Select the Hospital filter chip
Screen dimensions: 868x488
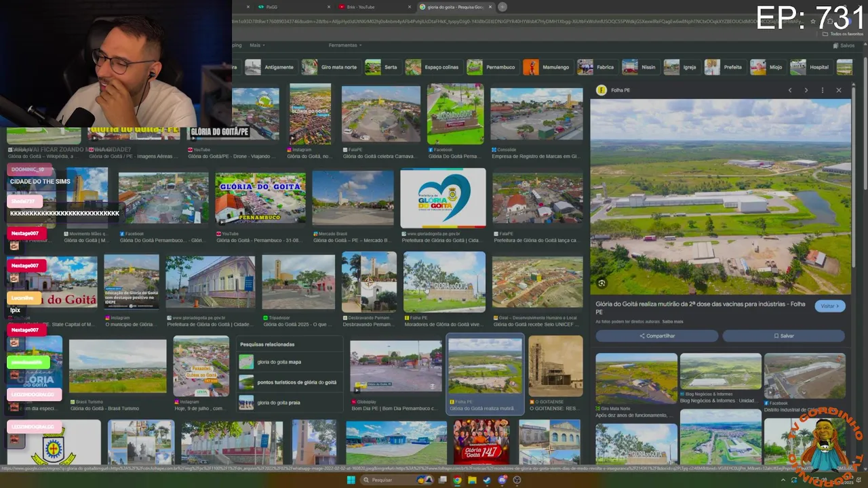[810, 67]
